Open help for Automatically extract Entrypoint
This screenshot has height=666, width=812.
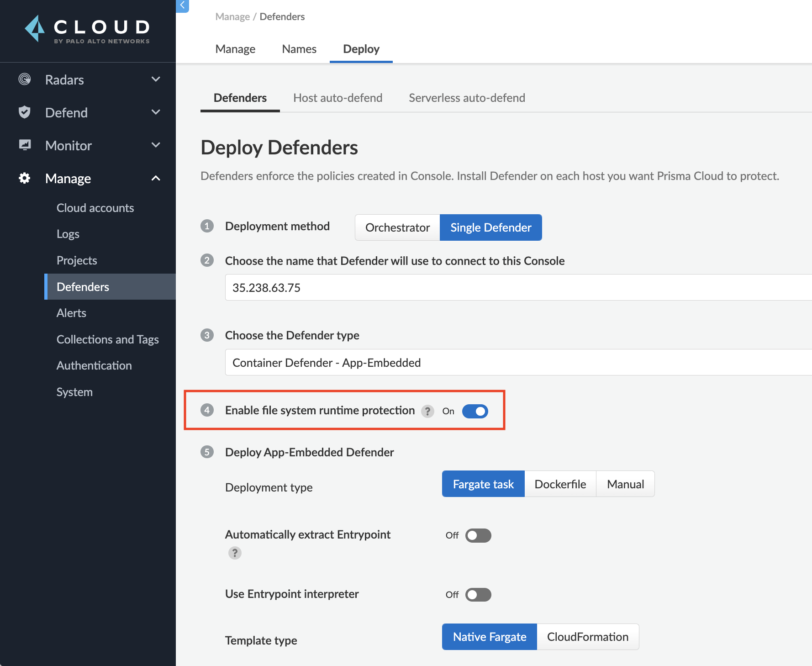(x=235, y=553)
